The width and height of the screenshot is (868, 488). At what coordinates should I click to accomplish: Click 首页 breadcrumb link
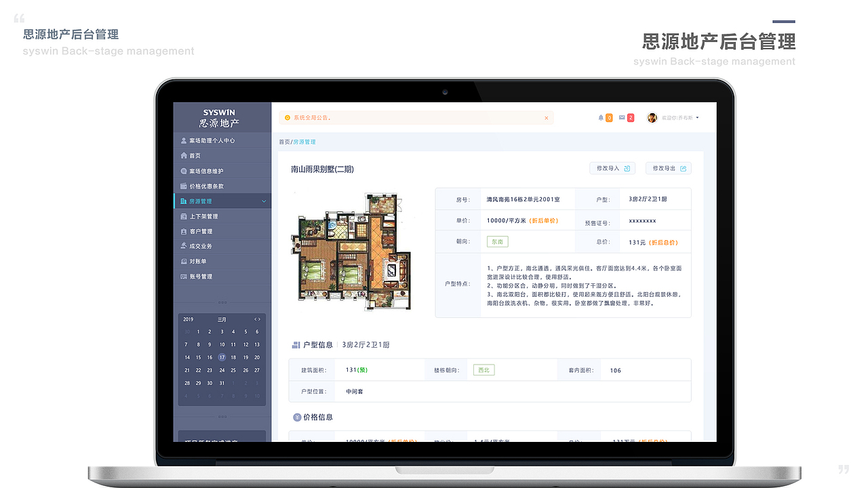[x=284, y=142]
